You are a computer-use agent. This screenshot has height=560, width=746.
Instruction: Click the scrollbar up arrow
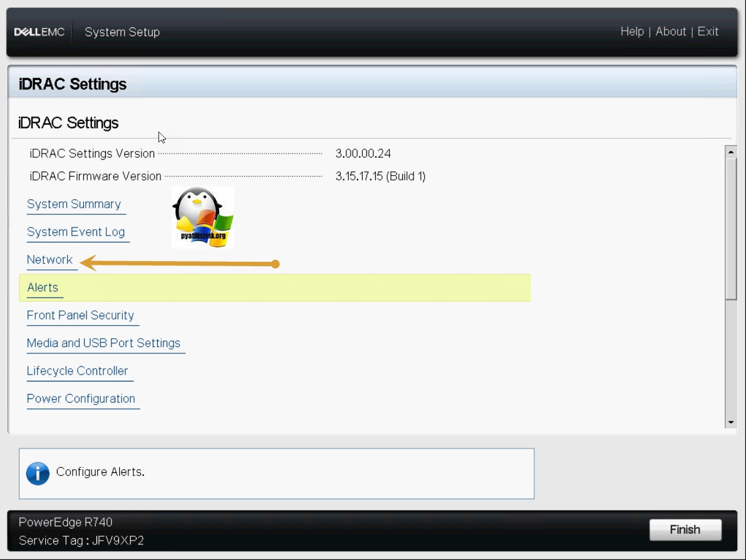tap(731, 152)
